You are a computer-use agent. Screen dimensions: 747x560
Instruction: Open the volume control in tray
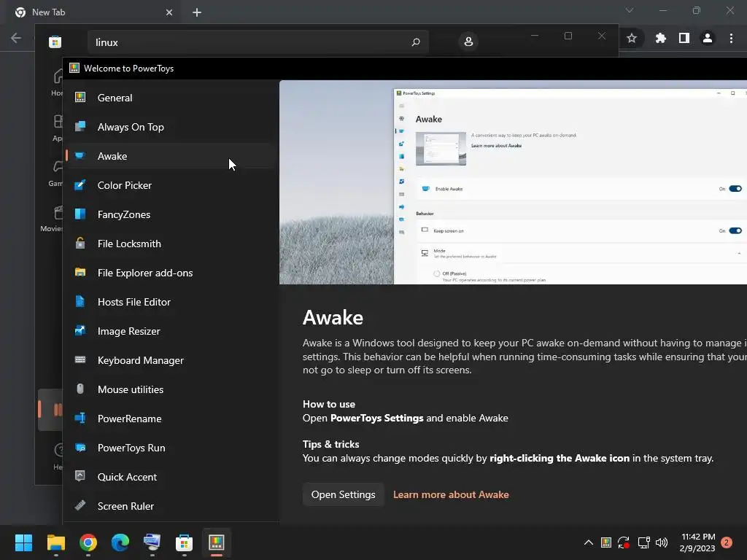tap(662, 542)
